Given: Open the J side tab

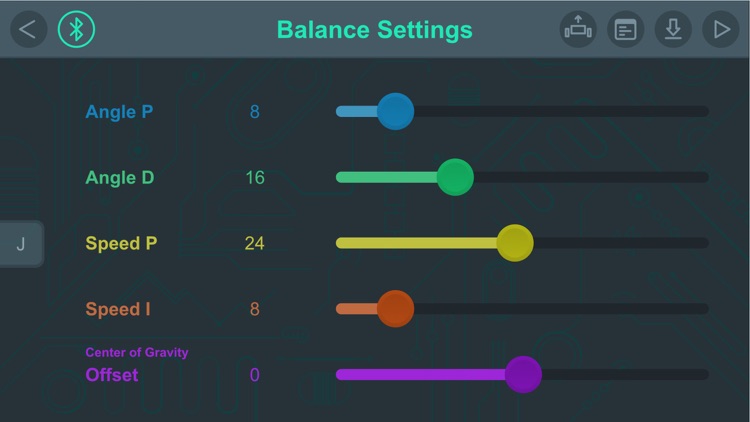Looking at the screenshot, I should pyautogui.click(x=21, y=244).
